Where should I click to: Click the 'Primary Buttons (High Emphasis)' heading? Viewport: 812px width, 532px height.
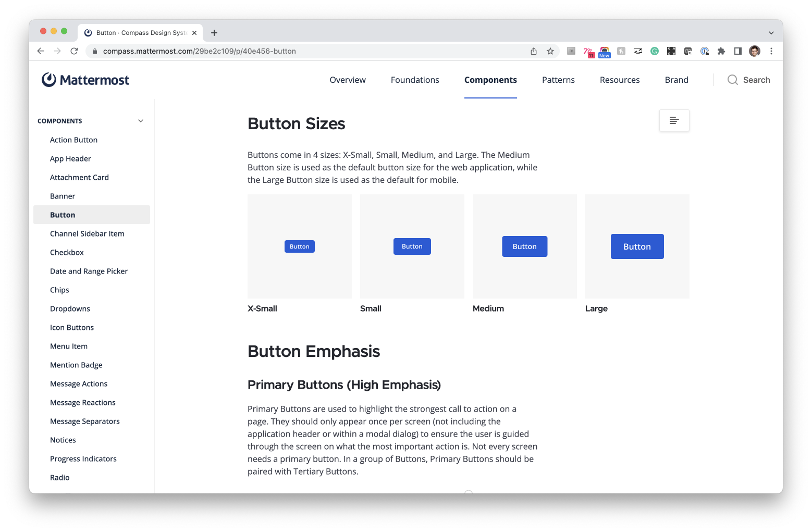pos(344,385)
